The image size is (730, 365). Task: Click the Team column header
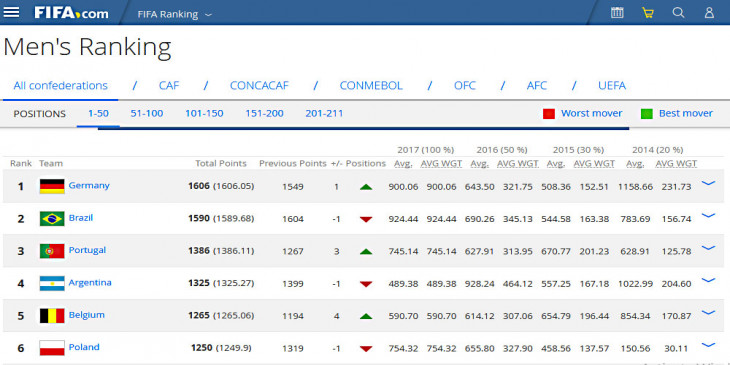click(51, 163)
